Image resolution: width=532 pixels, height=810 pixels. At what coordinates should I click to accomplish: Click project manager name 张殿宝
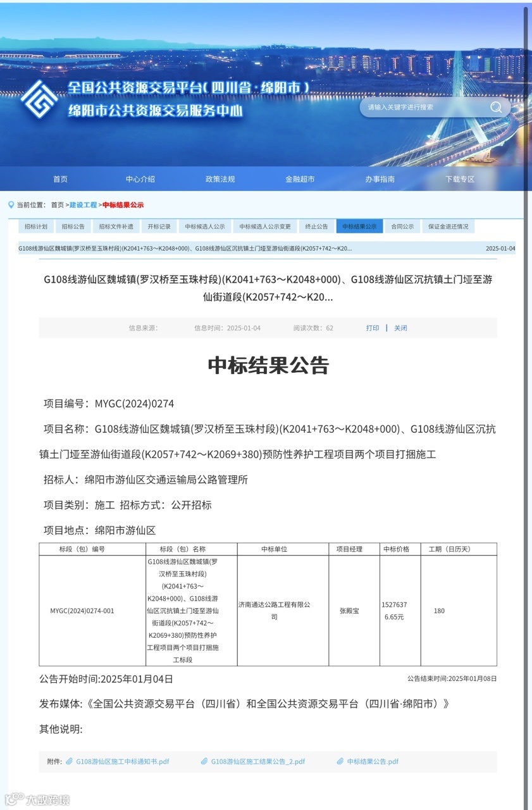pos(349,611)
